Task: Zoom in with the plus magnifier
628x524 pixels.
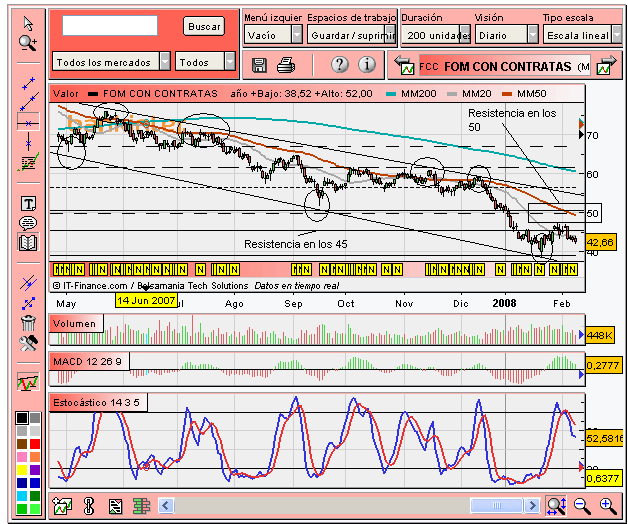Action: (608, 506)
